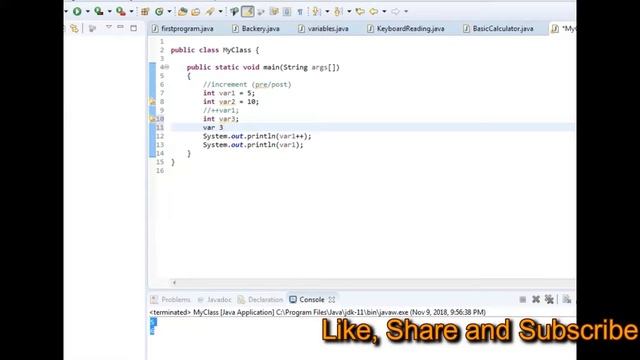Screen dimensions: 640x360
Task: Click the Open Task icon
Action: [x=196, y=11]
